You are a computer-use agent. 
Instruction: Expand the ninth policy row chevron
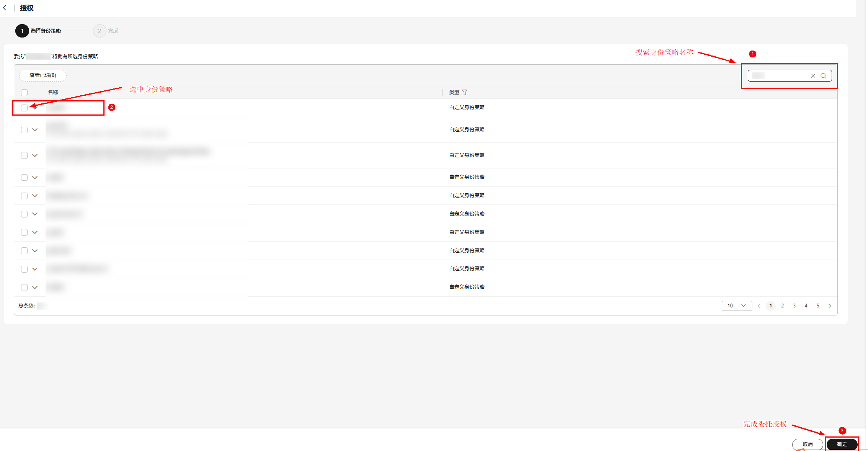tap(35, 269)
